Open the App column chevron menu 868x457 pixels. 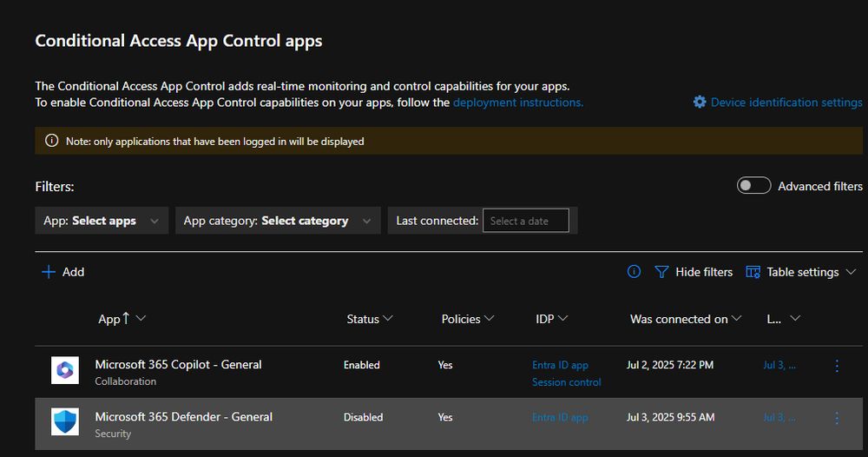pyautogui.click(x=141, y=318)
